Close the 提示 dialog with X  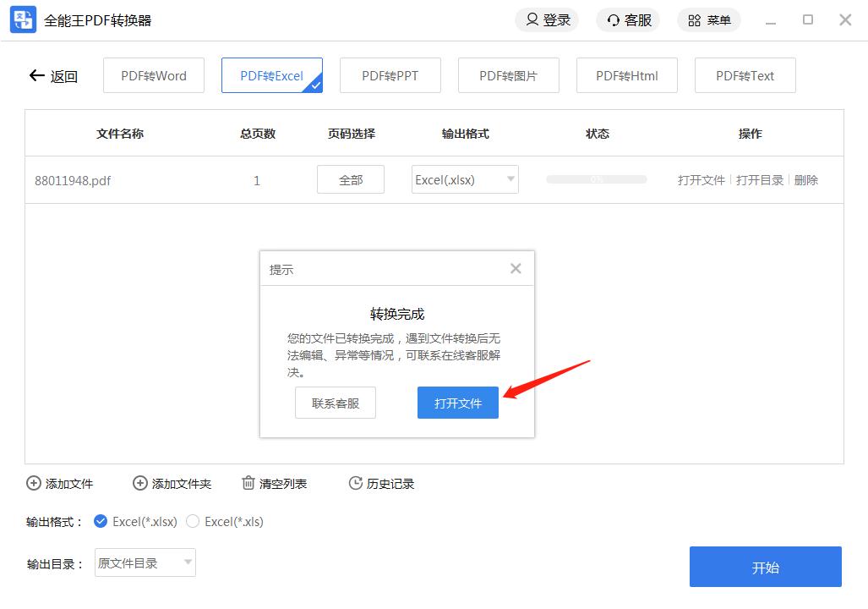click(x=516, y=269)
